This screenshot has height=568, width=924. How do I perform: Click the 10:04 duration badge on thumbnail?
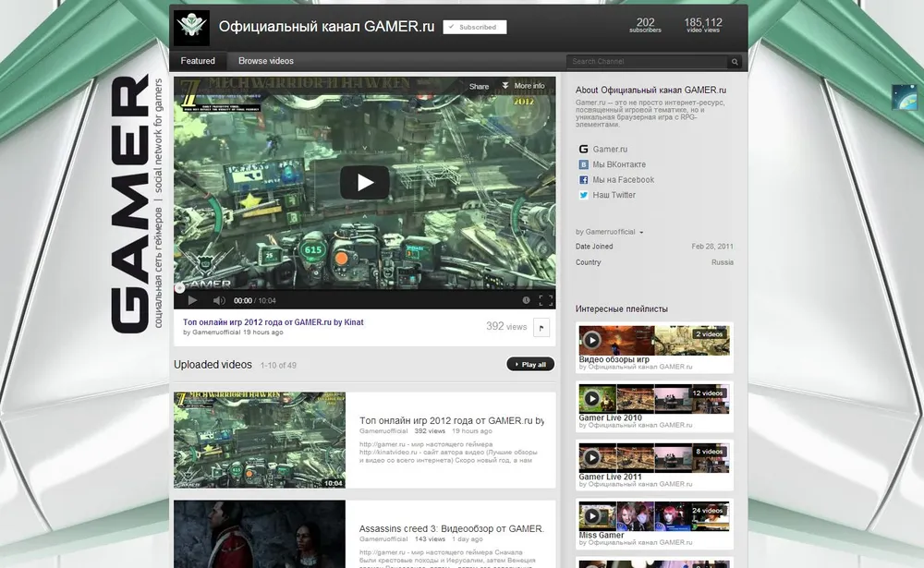[x=333, y=483]
